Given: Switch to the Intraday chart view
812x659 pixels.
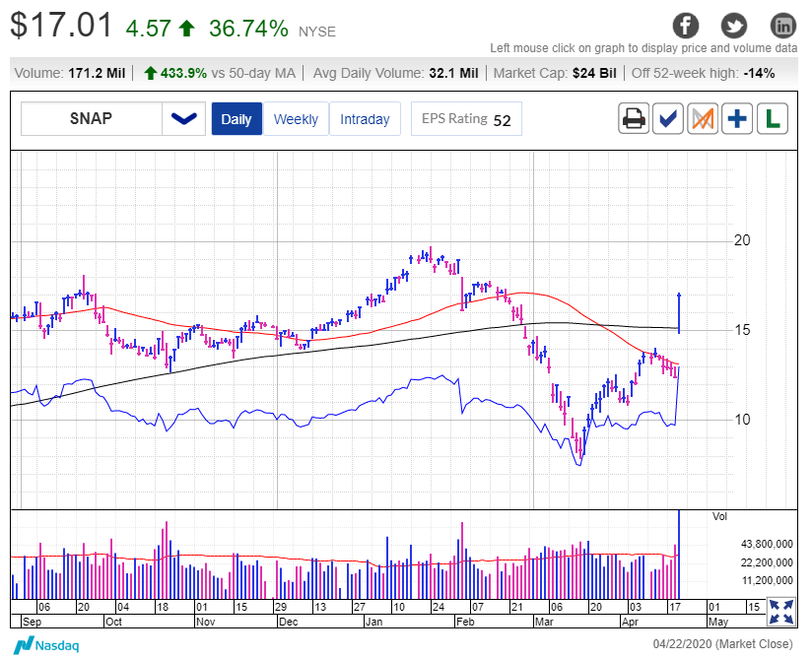Looking at the screenshot, I should coord(365,118).
